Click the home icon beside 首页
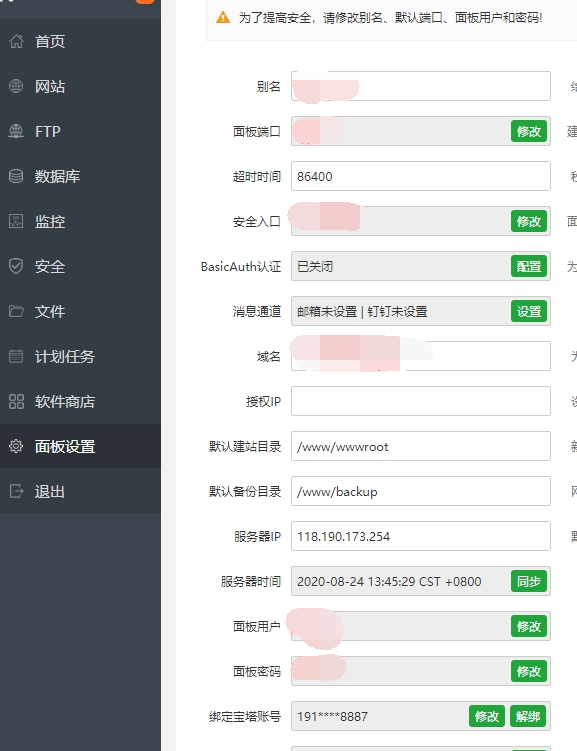577x751 pixels. coord(16,41)
